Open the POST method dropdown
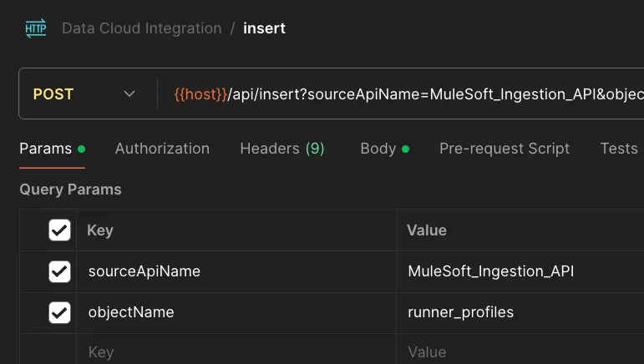Image resolution: width=644 pixels, height=364 pixels. coord(84,94)
